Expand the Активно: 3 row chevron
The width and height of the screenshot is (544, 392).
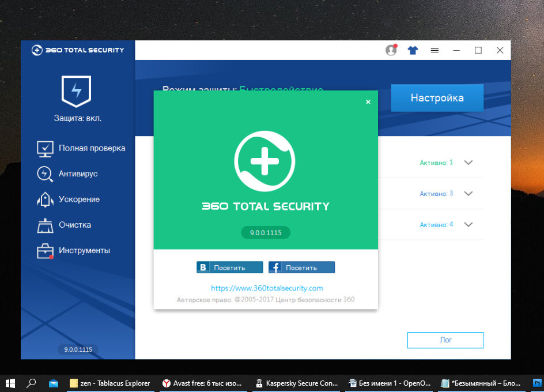coord(469,193)
